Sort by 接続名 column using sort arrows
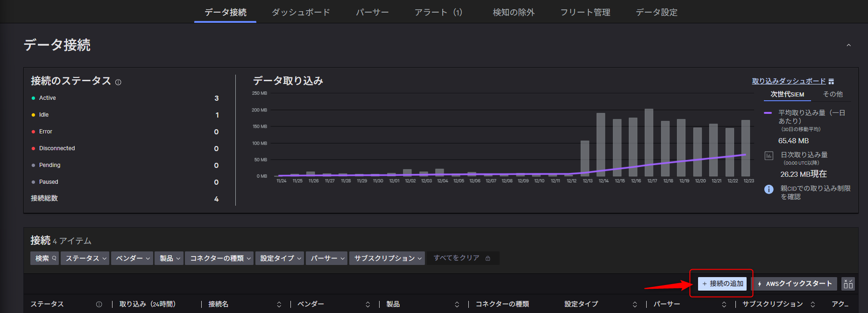This screenshot has height=313, width=868. point(279,304)
